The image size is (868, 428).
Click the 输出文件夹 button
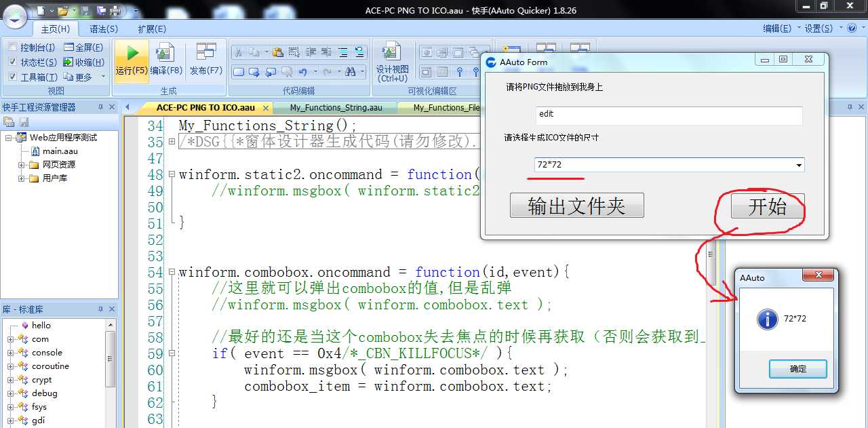[x=577, y=206]
